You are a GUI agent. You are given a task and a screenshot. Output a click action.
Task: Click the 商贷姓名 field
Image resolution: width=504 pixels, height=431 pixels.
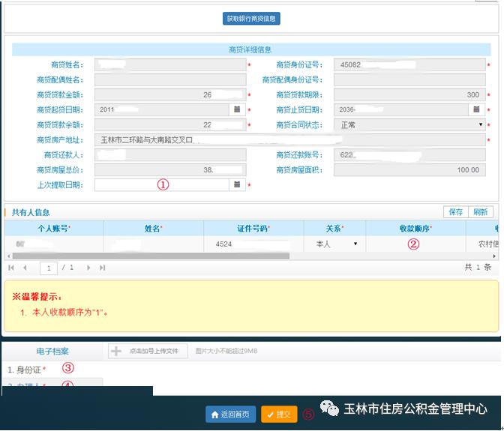(170, 65)
